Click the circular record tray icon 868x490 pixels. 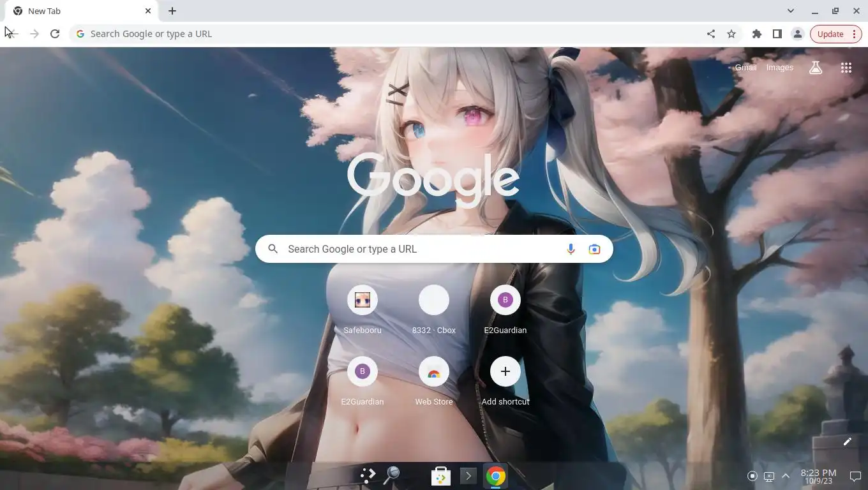tap(752, 476)
